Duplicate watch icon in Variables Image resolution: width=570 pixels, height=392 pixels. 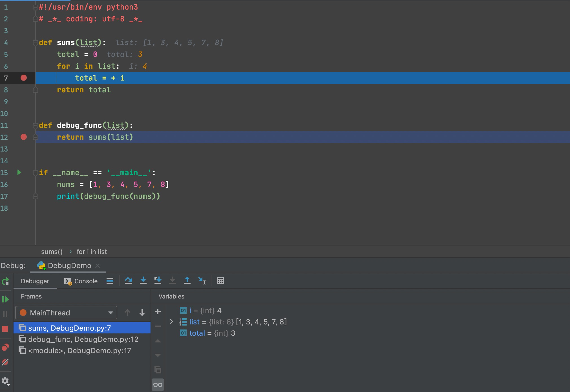tap(158, 370)
